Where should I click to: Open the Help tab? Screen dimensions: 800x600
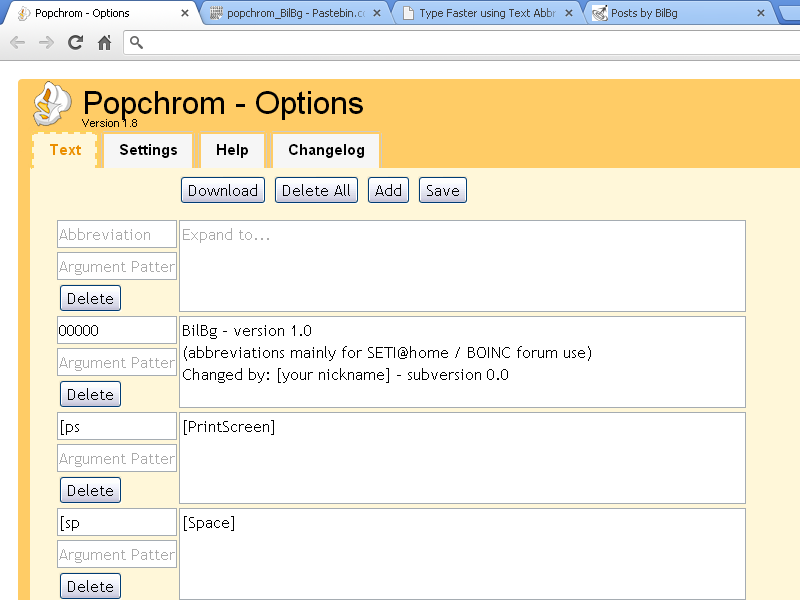coord(232,150)
